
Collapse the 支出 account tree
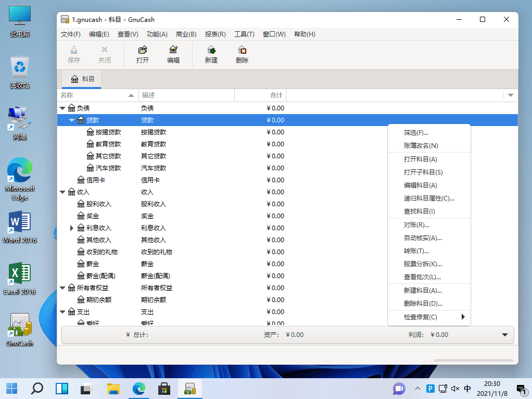pyautogui.click(x=62, y=311)
